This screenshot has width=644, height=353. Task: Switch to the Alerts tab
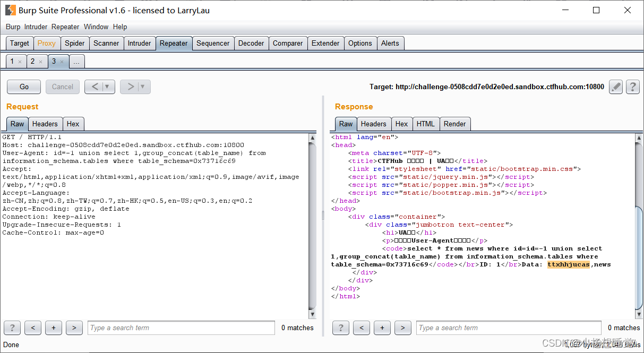click(390, 44)
